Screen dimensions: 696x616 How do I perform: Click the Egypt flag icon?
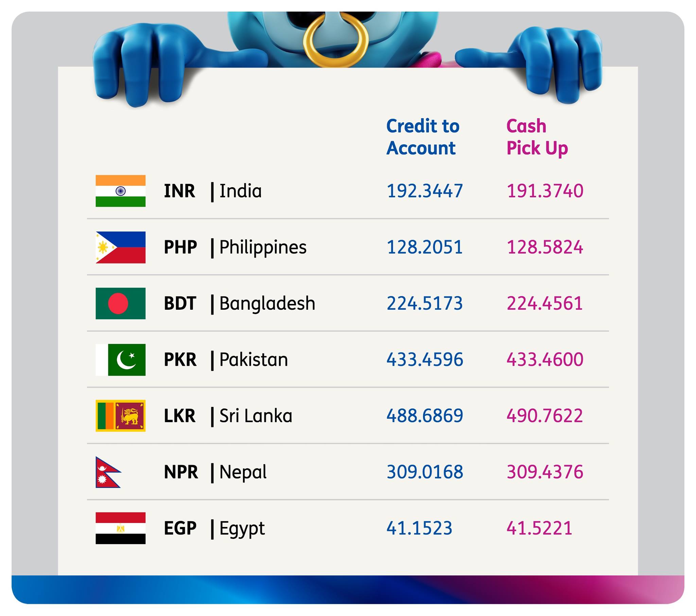(x=121, y=528)
